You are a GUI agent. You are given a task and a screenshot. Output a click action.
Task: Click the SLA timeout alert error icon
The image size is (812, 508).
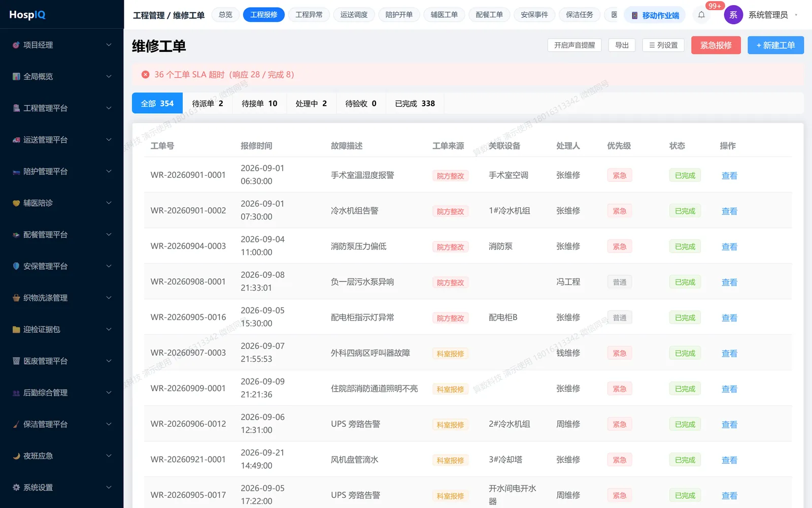(145, 74)
